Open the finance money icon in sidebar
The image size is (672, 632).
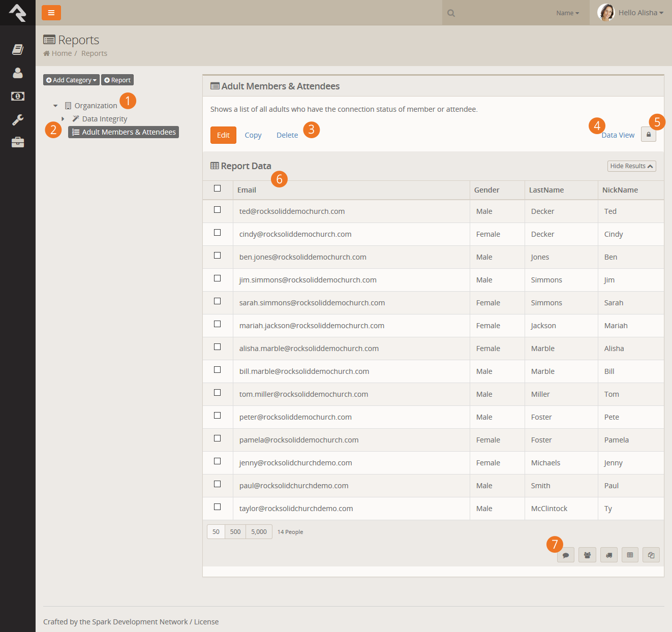click(18, 96)
